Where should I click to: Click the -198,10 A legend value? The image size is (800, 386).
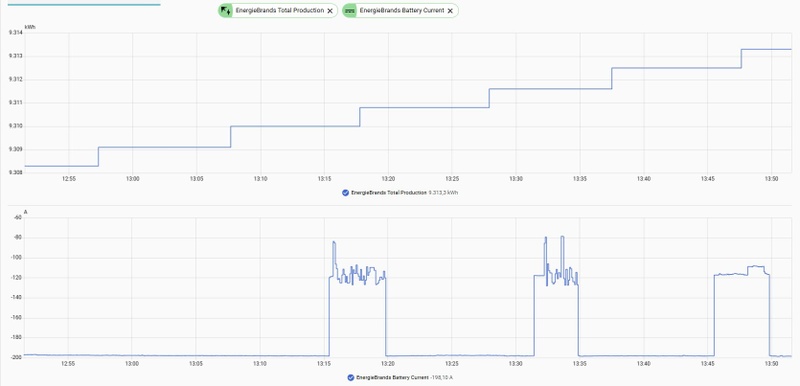pyautogui.click(x=441, y=378)
